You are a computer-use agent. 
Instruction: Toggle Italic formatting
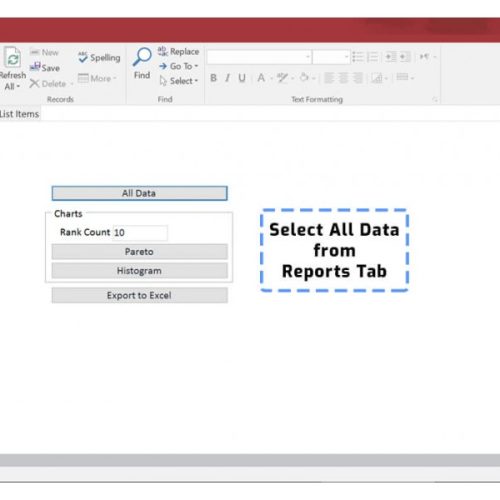[x=228, y=78]
